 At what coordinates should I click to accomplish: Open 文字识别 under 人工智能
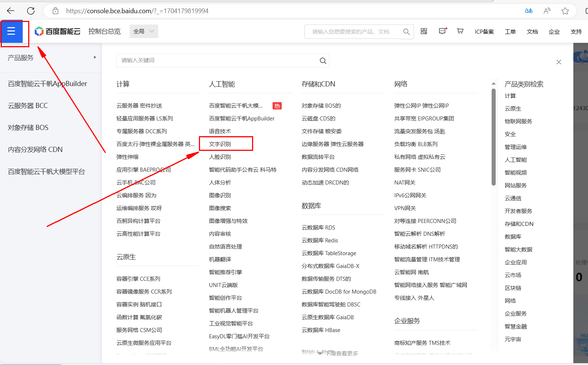pos(220,144)
